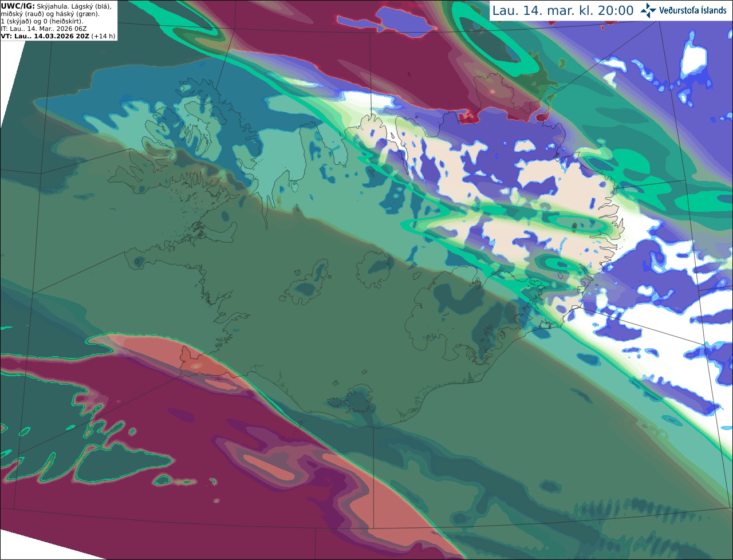
Task: Click the 'Veðurstofa Íslands' name text
Action: (x=692, y=10)
